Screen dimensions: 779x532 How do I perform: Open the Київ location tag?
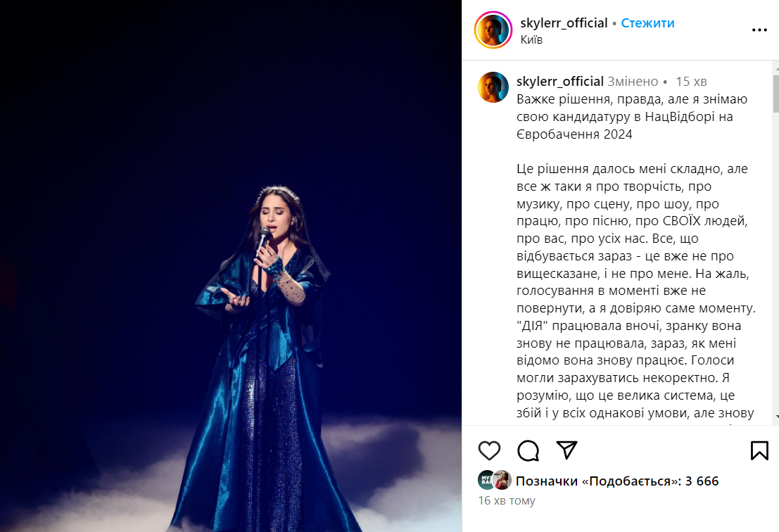click(531, 39)
